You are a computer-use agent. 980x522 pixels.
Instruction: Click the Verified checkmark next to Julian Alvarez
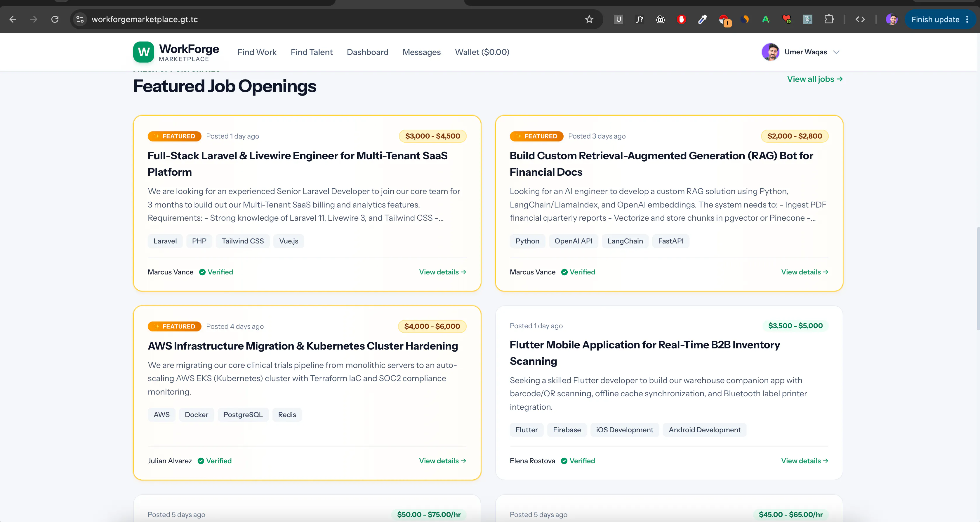point(201,461)
